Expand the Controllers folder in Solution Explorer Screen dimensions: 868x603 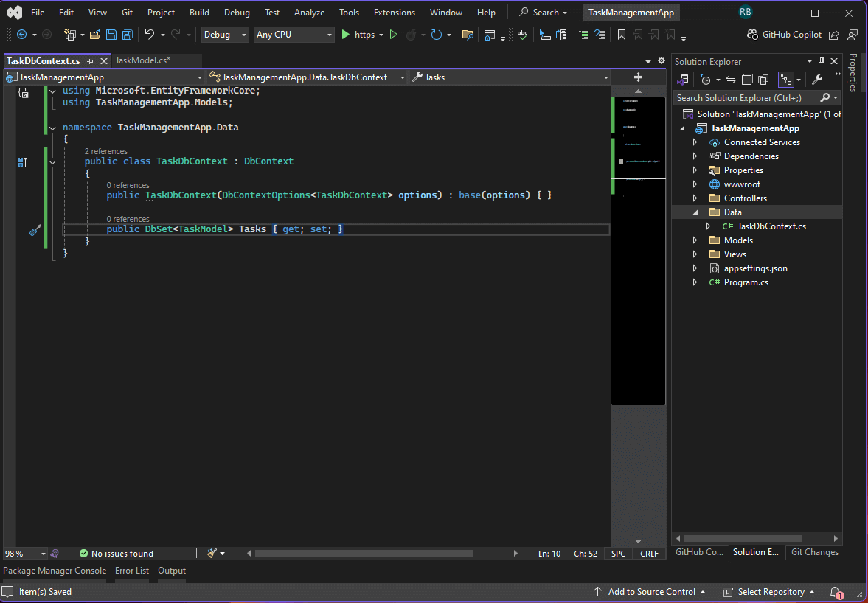coord(695,198)
